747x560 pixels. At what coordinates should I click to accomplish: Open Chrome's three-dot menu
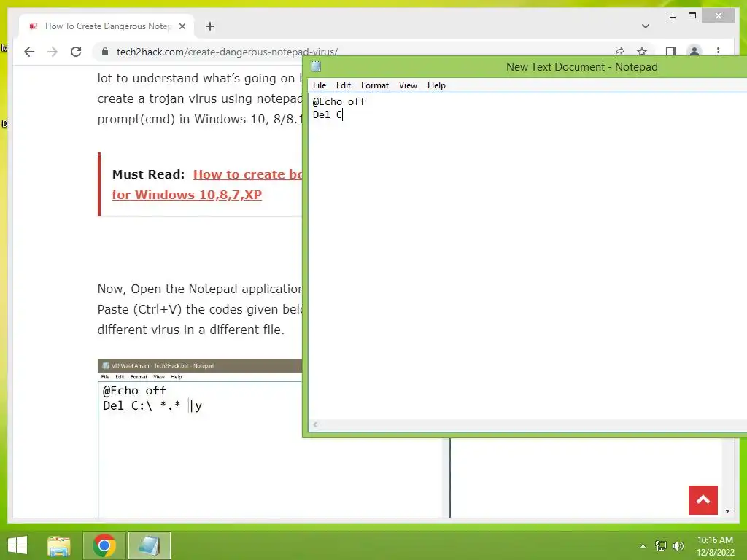coord(718,52)
